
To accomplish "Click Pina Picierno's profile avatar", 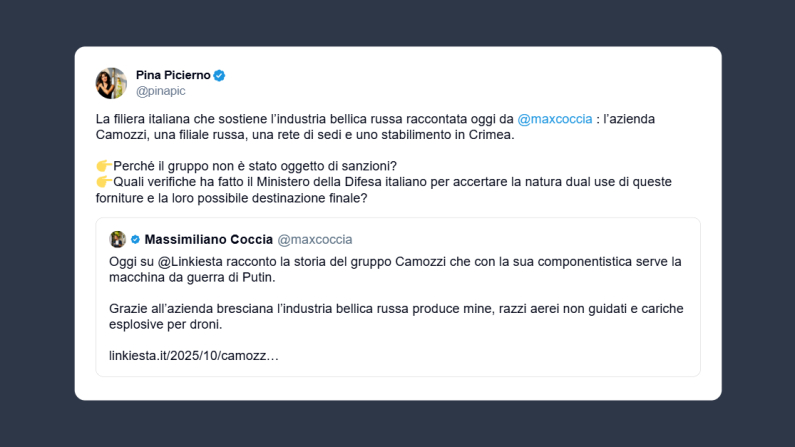I will pyautogui.click(x=111, y=83).
